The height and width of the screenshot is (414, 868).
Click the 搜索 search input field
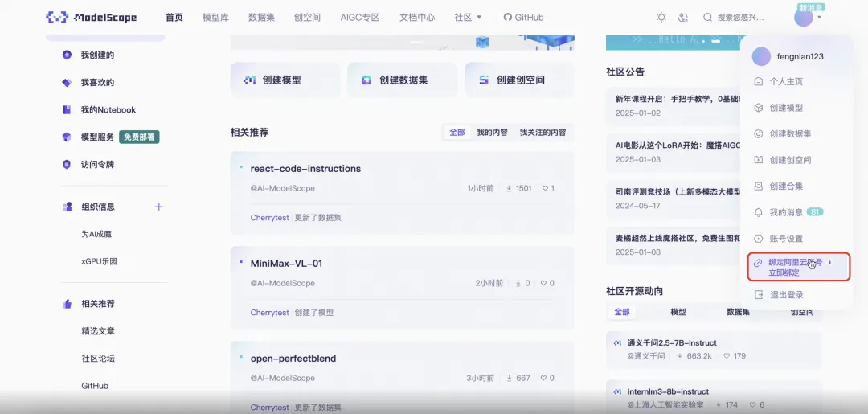click(740, 17)
